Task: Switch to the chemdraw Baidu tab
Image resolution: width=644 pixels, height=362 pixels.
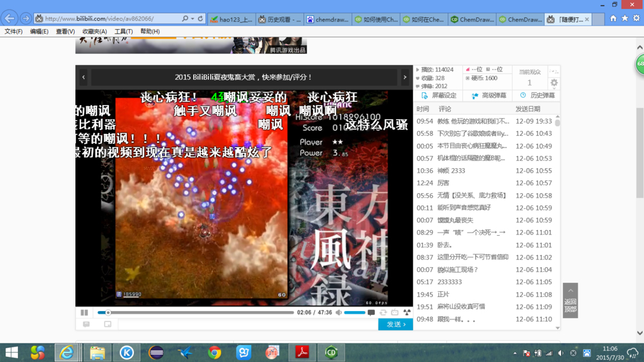Action: 328,19
